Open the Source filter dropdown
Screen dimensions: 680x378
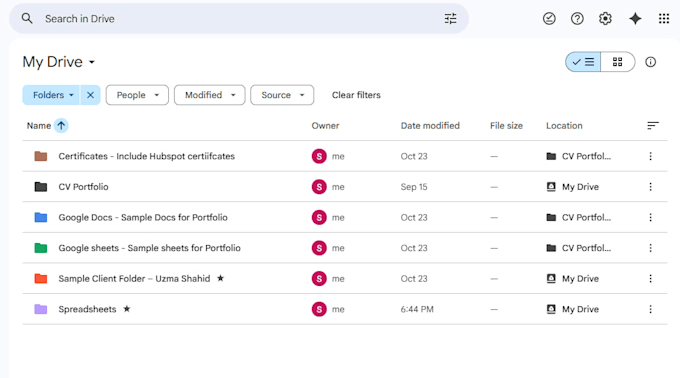[282, 95]
